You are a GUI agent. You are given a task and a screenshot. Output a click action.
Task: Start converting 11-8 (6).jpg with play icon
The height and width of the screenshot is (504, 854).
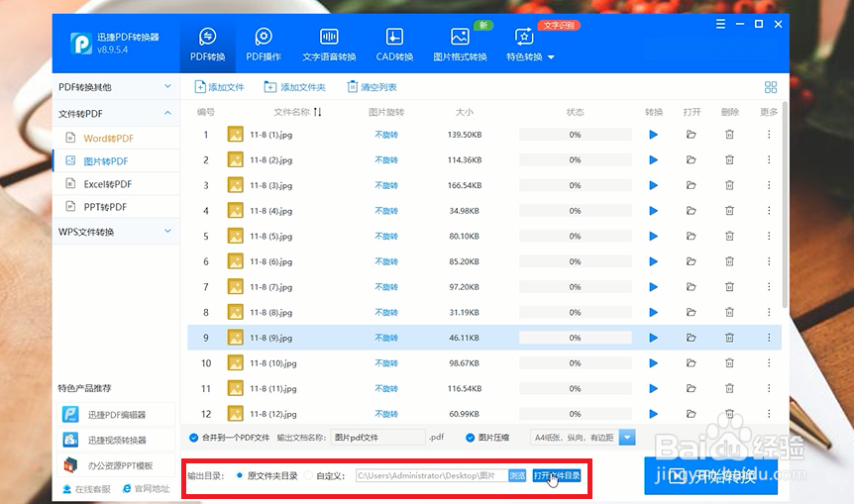[654, 261]
